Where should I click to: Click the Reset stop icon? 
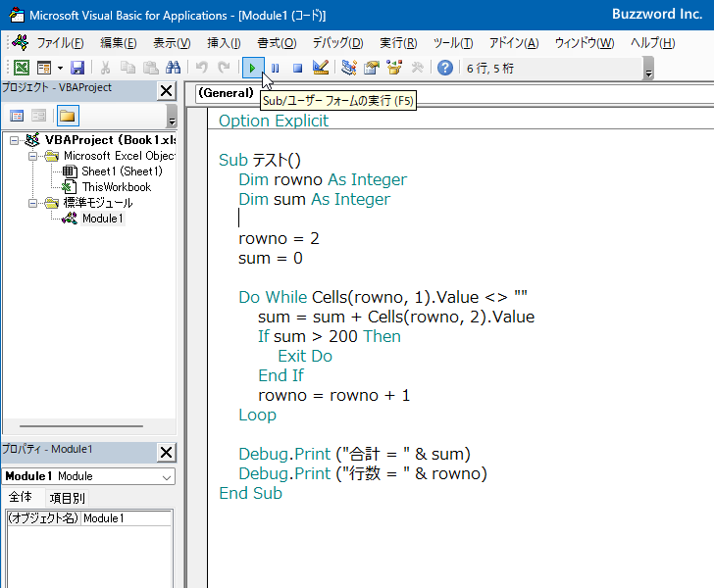pos(298,68)
